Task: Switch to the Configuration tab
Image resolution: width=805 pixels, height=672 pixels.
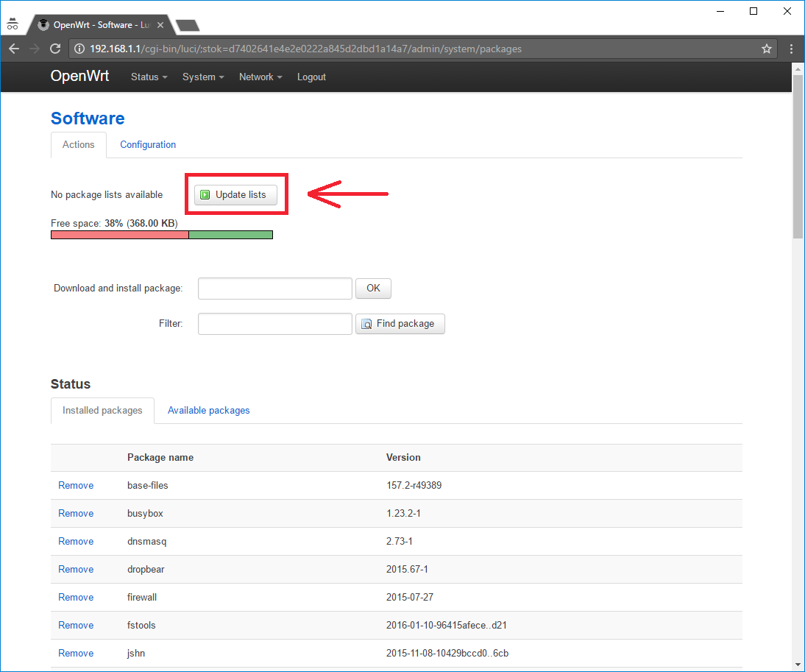Action: click(x=148, y=145)
